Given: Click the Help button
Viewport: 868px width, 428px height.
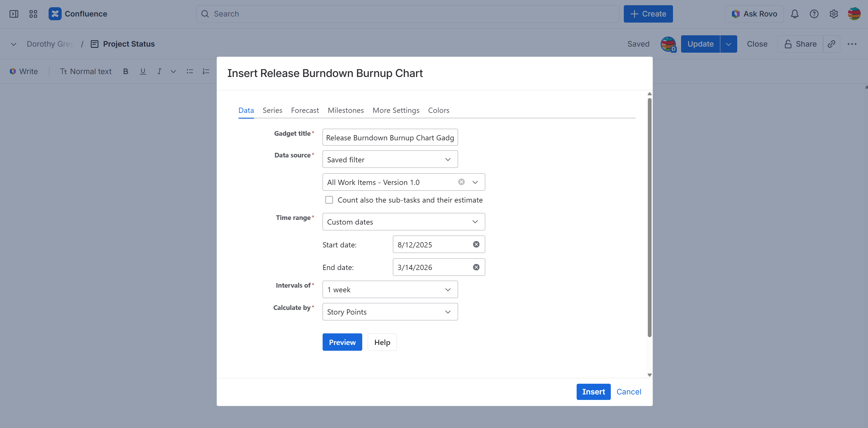Looking at the screenshot, I should pyautogui.click(x=382, y=342).
